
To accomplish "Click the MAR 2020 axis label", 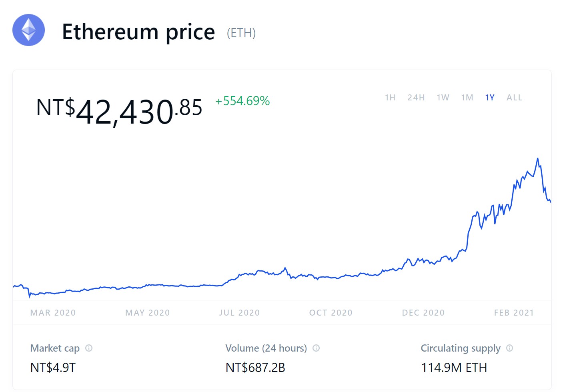I will click(x=53, y=313).
